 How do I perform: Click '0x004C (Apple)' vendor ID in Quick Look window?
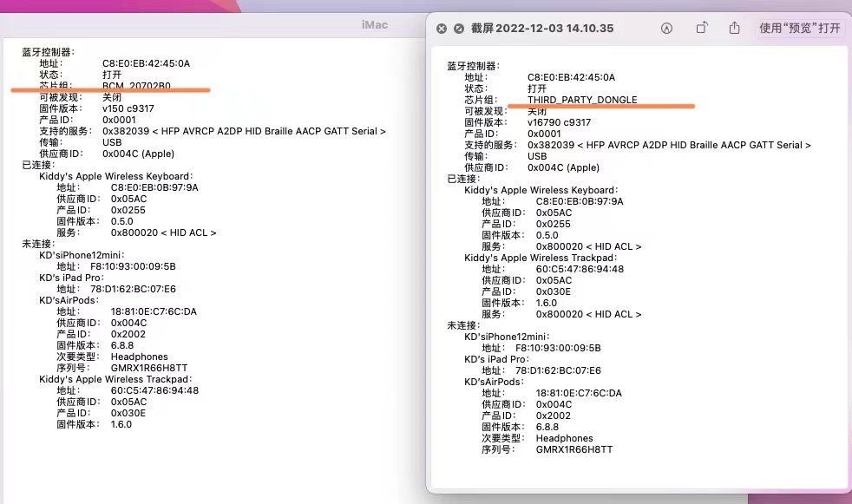pyautogui.click(x=563, y=167)
